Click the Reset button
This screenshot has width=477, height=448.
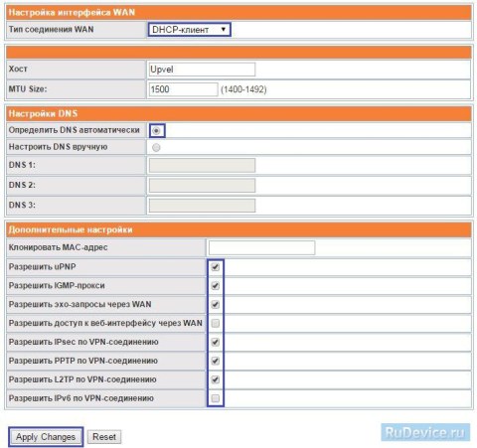tap(104, 437)
